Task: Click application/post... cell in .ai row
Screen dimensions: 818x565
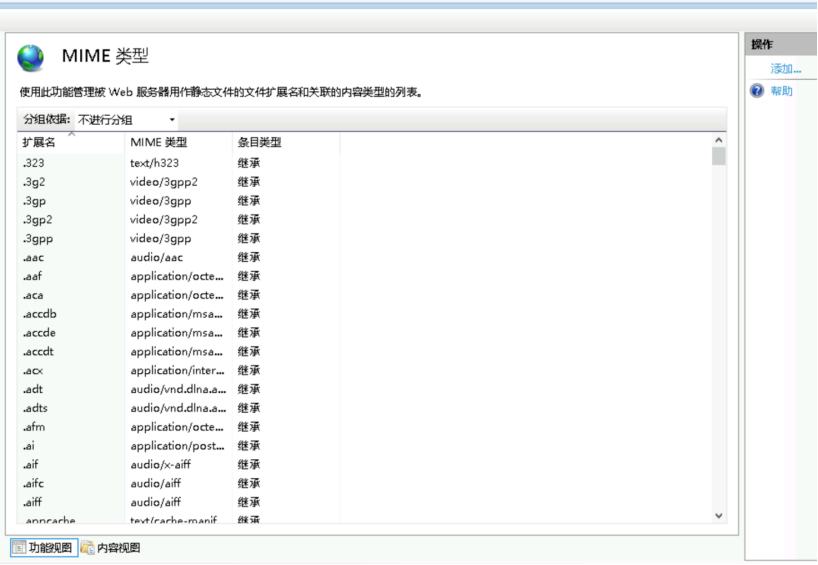Action: (x=177, y=446)
